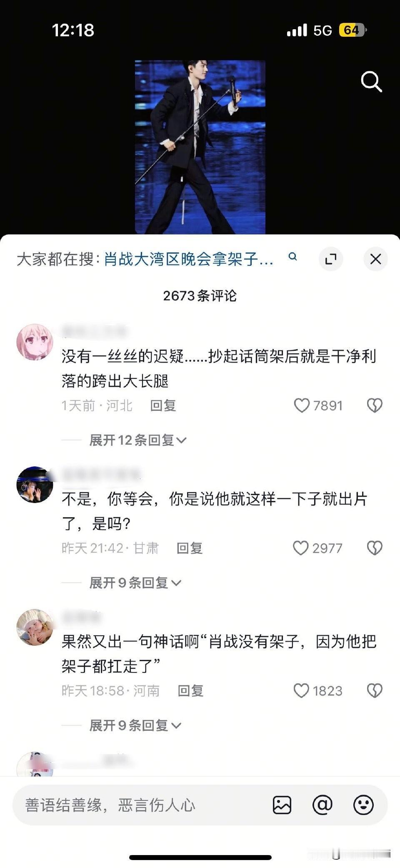Screen dimensions: 400x868
Task: Expand 展开12条回复 replies
Action: tap(138, 440)
